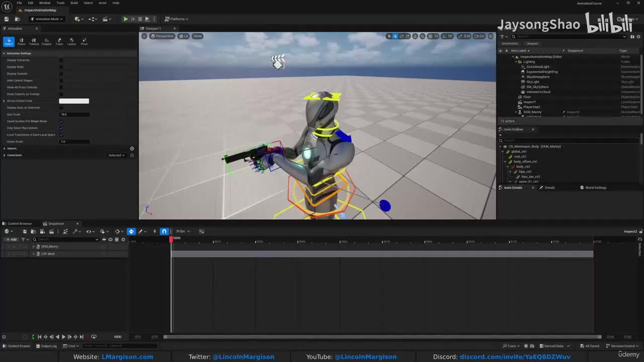This screenshot has height=362, width=644.
Task: Toggle the Sequencer key snapping magnet
Action: click(x=164, y=231)
